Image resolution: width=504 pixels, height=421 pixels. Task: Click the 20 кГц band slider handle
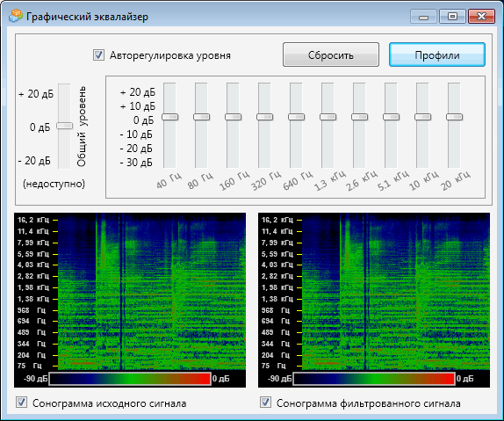pos(455,117)
